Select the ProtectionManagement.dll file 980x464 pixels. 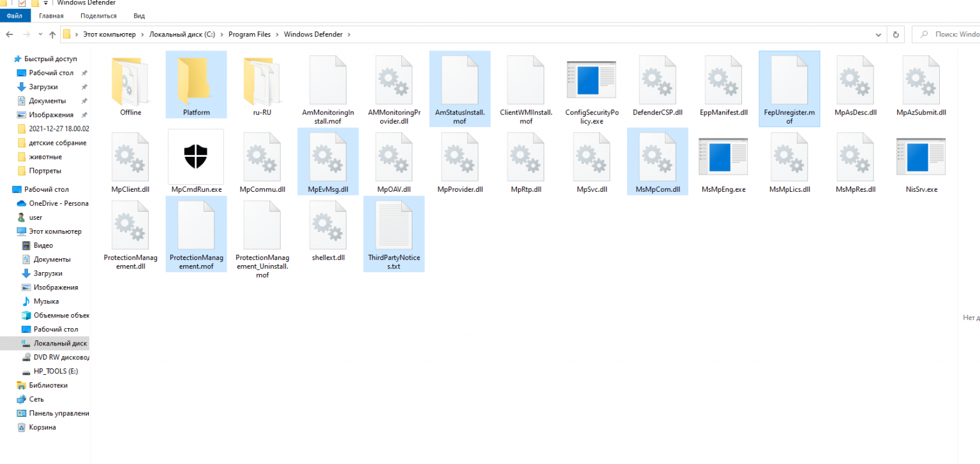(x=130, y=234)
